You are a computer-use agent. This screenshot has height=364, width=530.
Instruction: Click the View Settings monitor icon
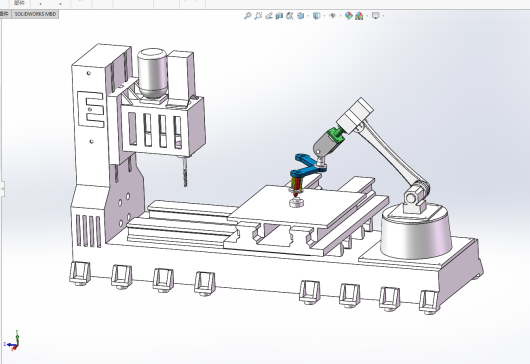pyautogui.click(x=376, y=16)
